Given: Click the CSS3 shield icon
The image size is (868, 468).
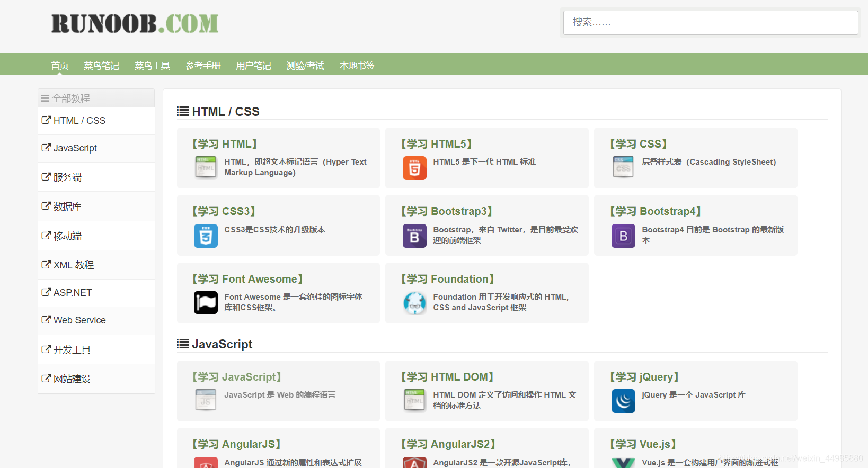Looking at the screenshot, I should point(206,236).
